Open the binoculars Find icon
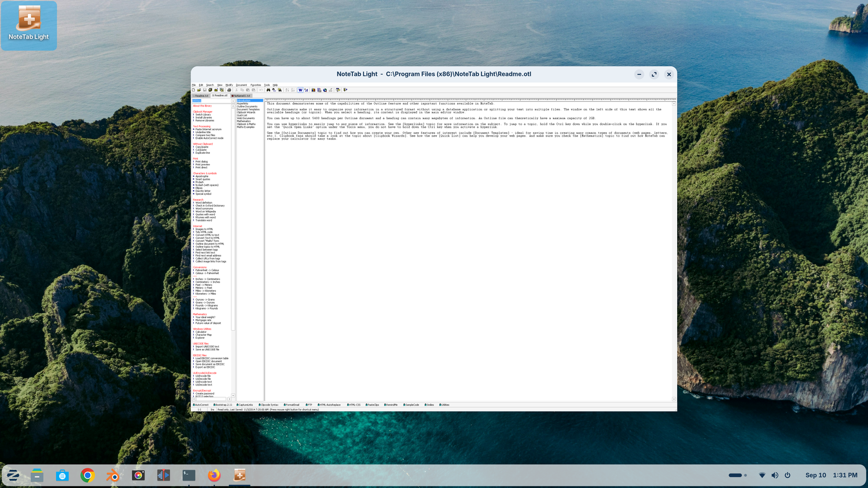 tap(269, 90)
